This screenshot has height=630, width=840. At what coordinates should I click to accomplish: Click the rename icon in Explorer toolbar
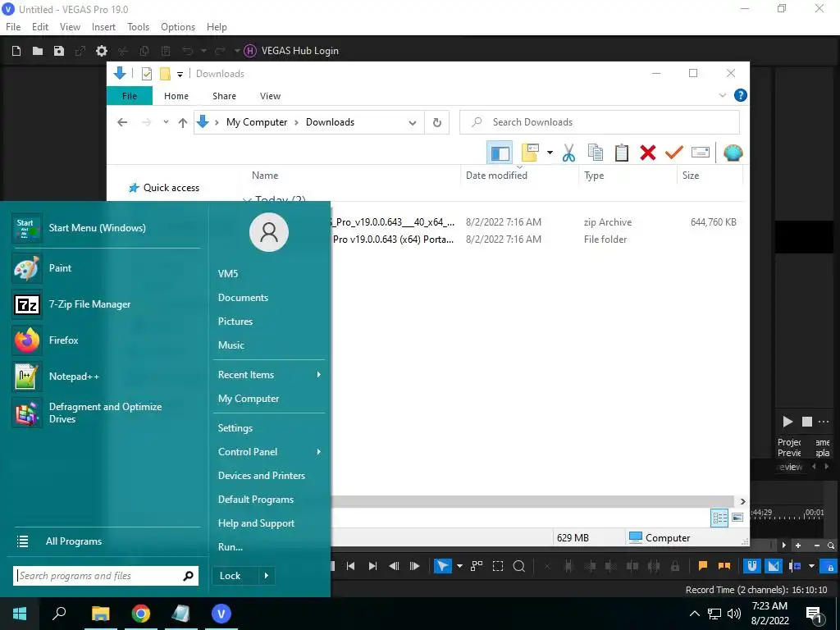[x=701, y=153]
